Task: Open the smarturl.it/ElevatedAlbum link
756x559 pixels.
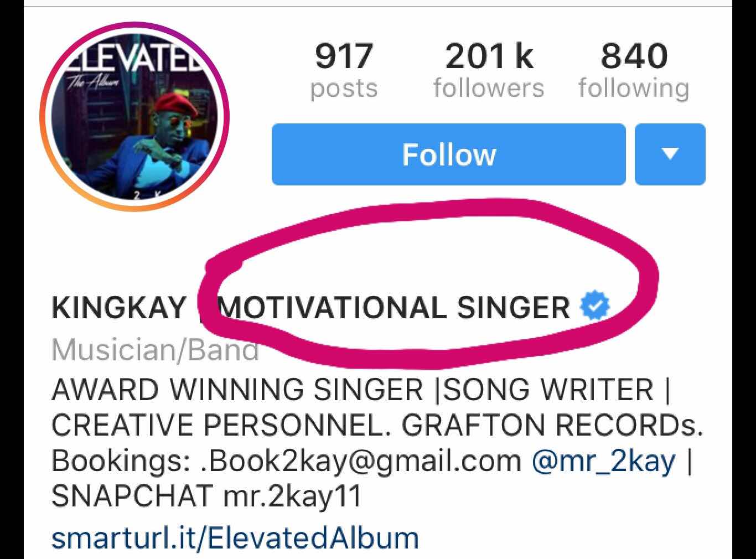Action: pyautogui.click(x=235, y=537)
